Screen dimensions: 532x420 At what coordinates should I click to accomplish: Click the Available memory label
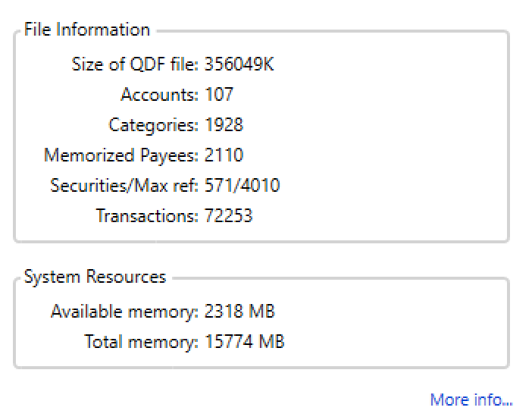click(x=124, y=312)
